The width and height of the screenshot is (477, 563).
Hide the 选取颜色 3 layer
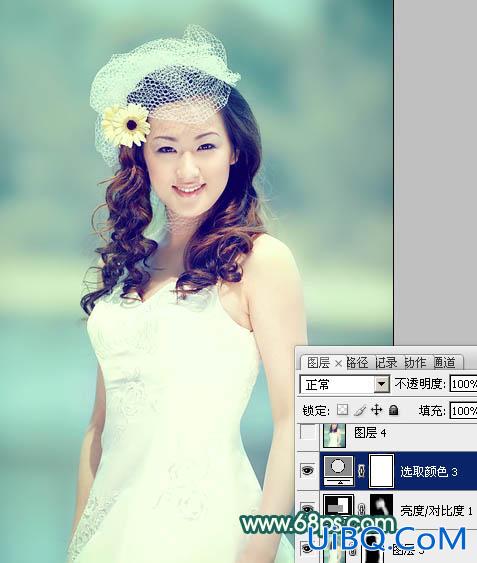click(x=308, y=470)
